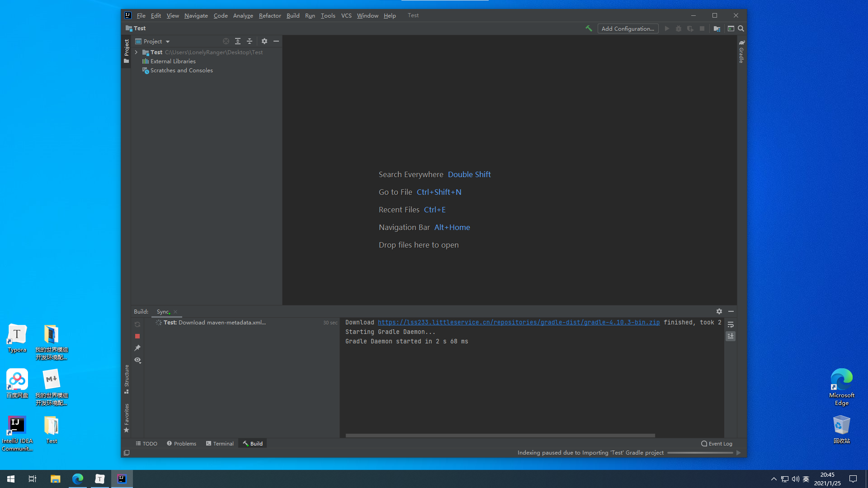Expand the Test project tree node
Viewport: 868px width, 488px height.
[136, 52]
